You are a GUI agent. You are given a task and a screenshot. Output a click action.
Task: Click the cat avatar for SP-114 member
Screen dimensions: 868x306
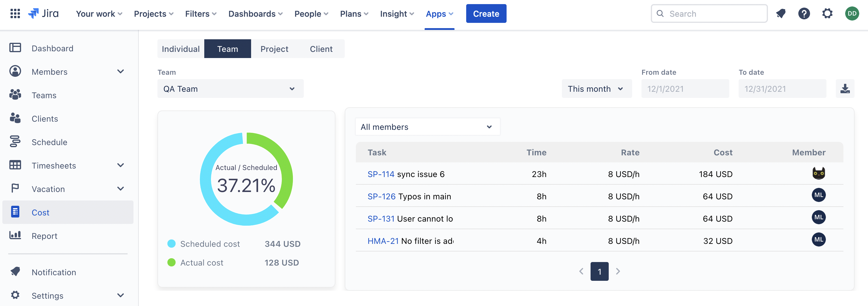click(x=819, y=174)
